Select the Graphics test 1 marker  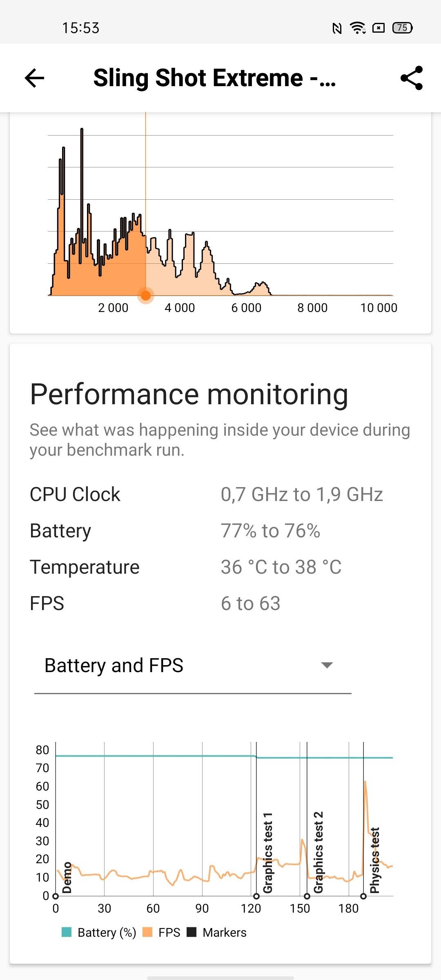pyautogui.click(x=256, y=896)
